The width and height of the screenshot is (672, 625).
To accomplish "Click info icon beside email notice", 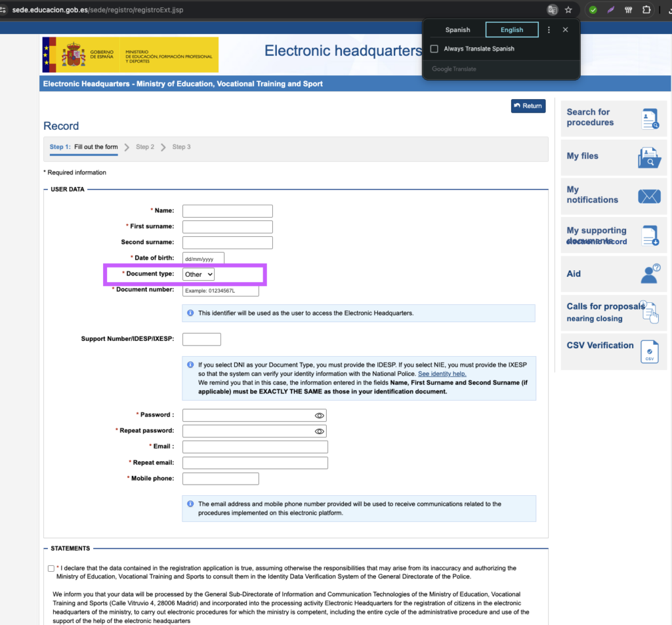I will (x=190, y=504).
